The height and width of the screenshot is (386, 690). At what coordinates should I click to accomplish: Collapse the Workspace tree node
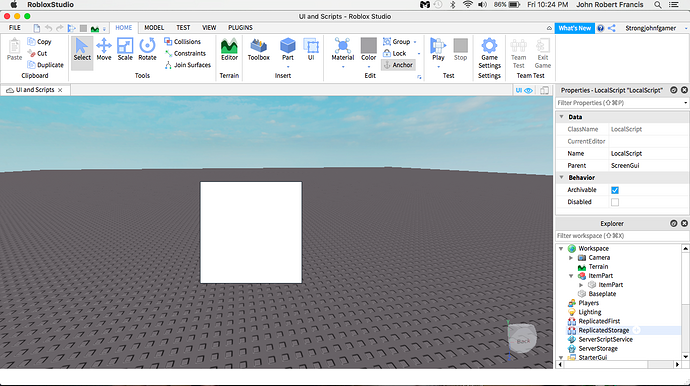561,249
